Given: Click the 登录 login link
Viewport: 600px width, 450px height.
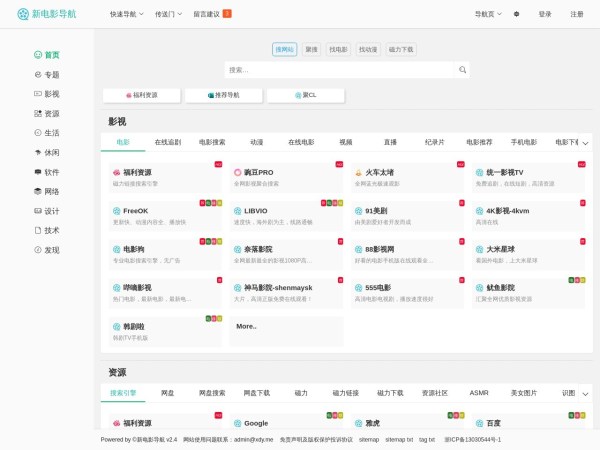Looking at the screenshot, I should point(545,14).
